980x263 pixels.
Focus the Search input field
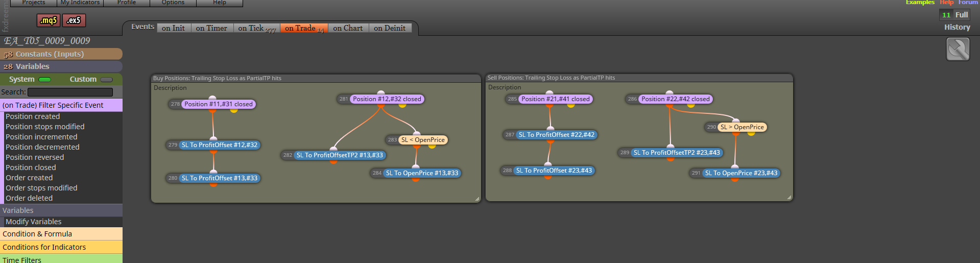[x=70, y=92]
